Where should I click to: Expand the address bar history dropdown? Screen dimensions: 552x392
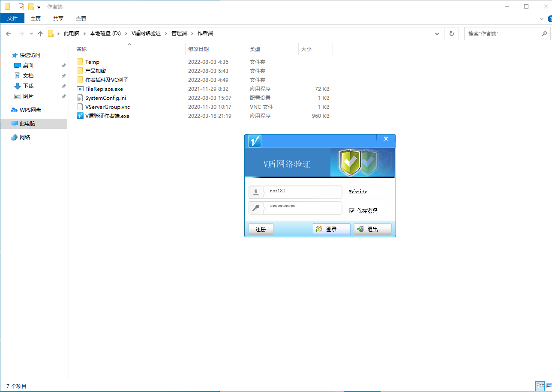[x=437, y=33]
